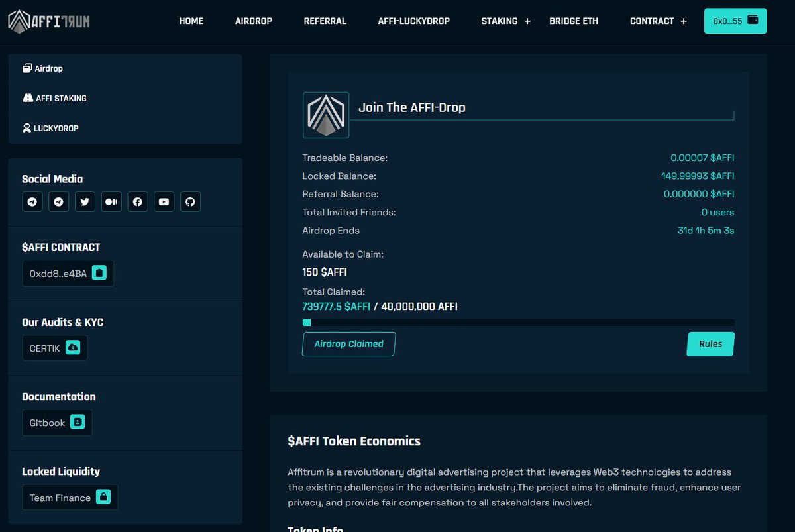Viewport: 795px width, 532px height.
Task: Open the Gitbook documentation book icon
Action: coord(78,423)
